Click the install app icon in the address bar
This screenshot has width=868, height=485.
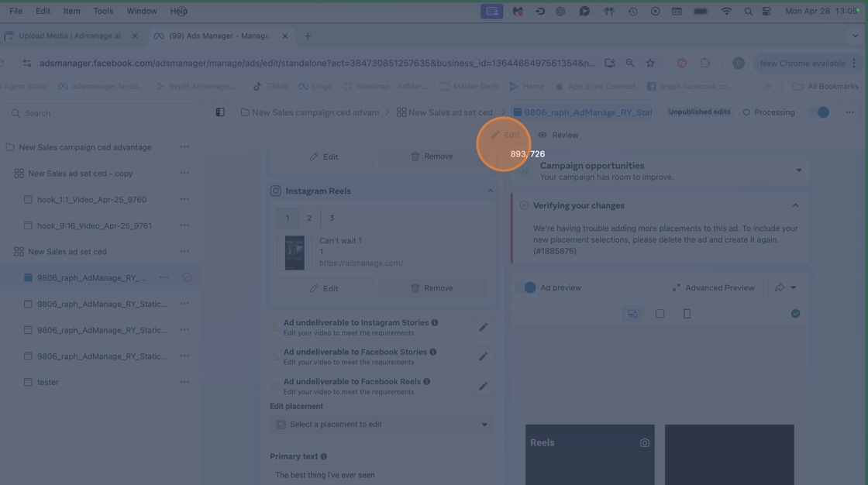609,63
